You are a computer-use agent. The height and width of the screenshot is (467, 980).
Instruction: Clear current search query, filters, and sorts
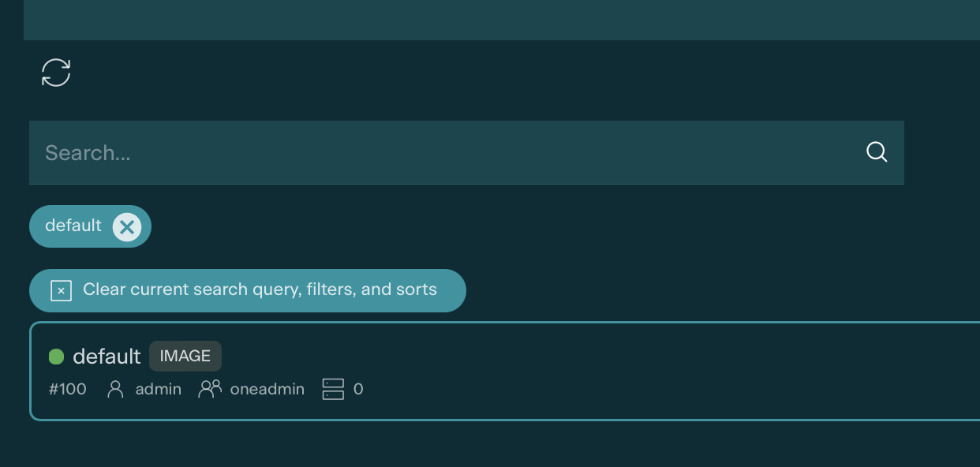click(260, 290)
